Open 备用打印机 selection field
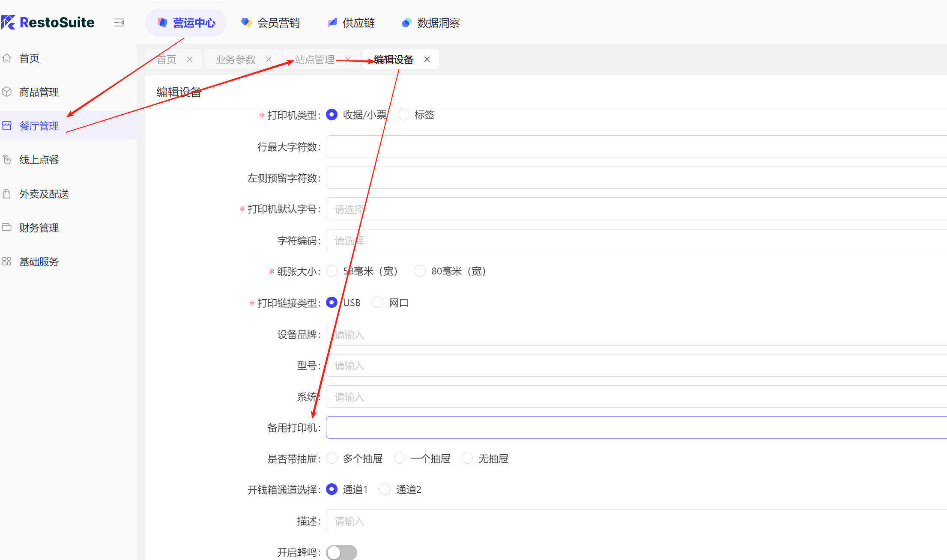Viewport: 947px width, 560px height. pyautogui.click(x=636, y=427)
